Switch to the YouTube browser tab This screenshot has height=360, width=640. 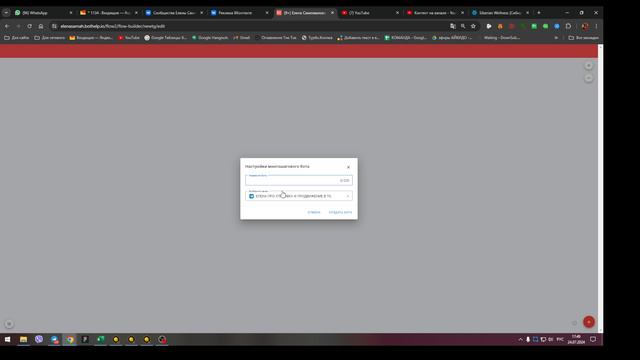(x=369, y=13)
